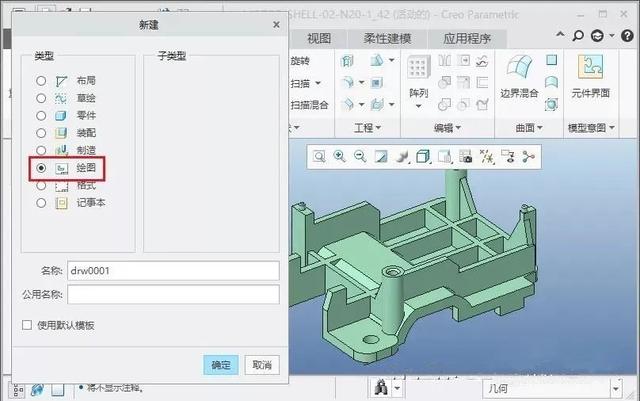Open the display style shading icon
640x401 pixels.
[402, 156]
